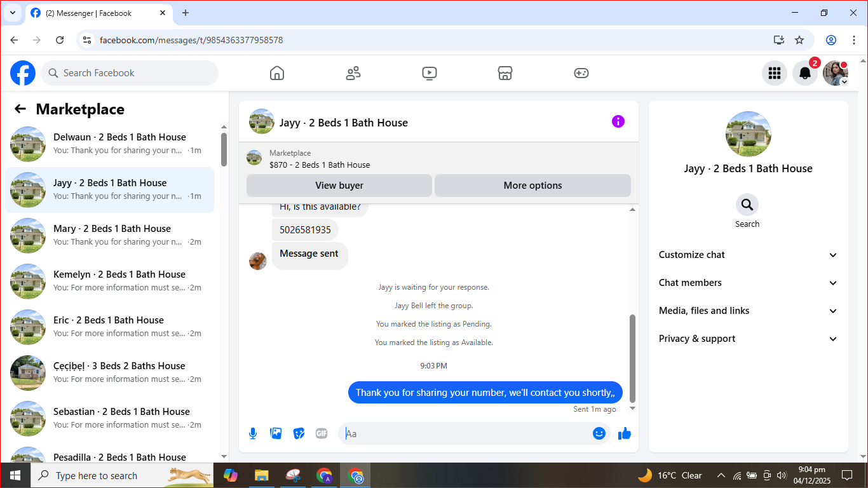This screenshot has width=868, height=488.
Task: Expand Customize chat section
Action: coord(748,255)
